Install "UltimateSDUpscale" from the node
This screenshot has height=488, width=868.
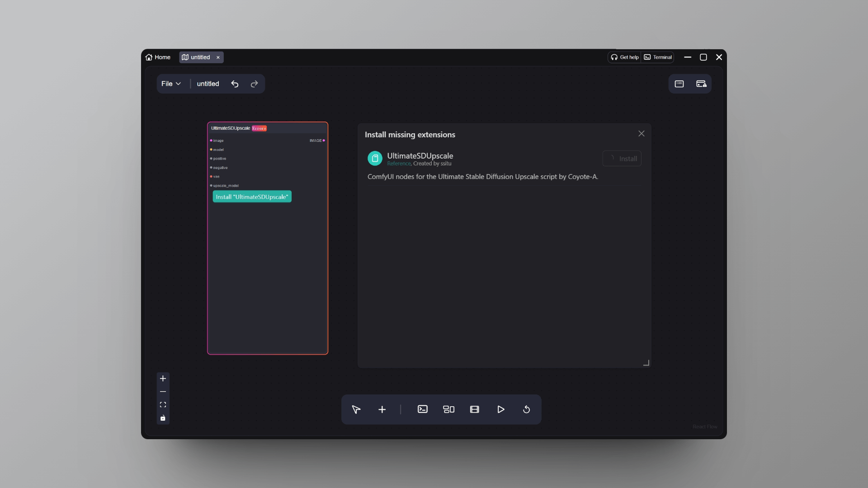coord(252,197)
